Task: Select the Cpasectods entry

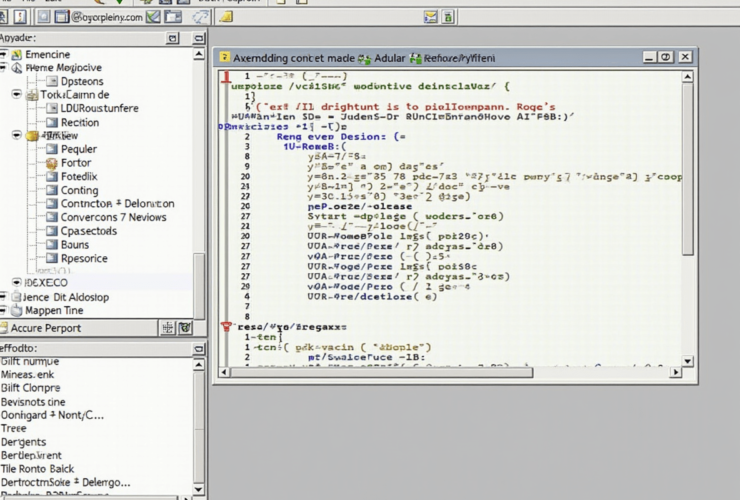Action: [89, 231]
